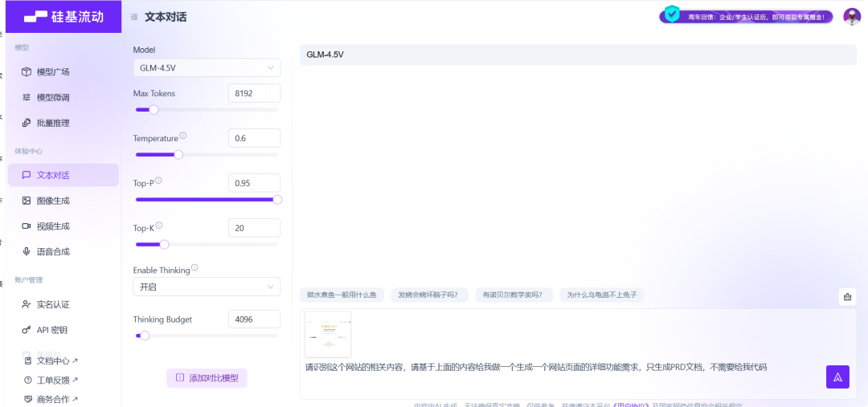
Task: Expand the Enable Thinking dropdown set to 开启
Action: tap(207, 287)
